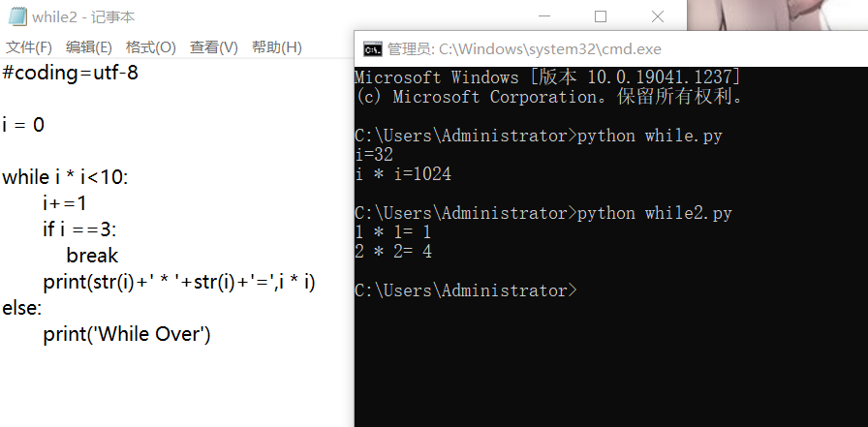Place cursor on the 'i = 0' line
This screenshot has height=427, width=868.
click(23, 125)
